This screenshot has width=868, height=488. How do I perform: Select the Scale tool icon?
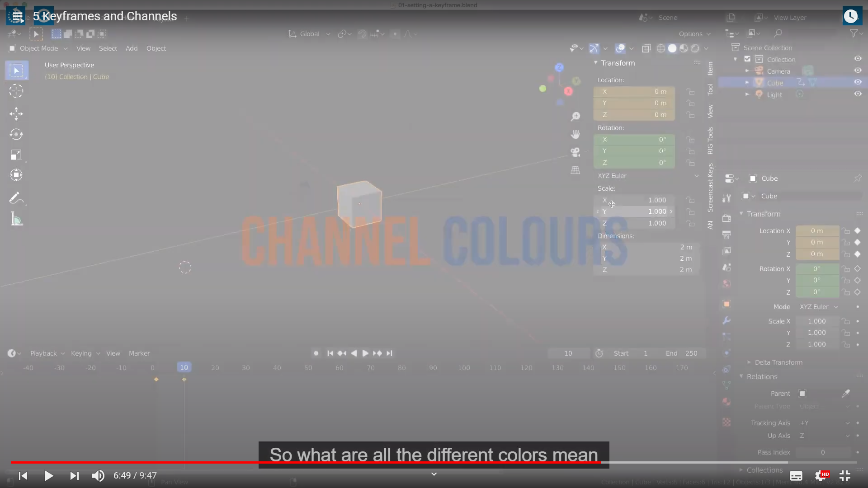coord(16,155)
